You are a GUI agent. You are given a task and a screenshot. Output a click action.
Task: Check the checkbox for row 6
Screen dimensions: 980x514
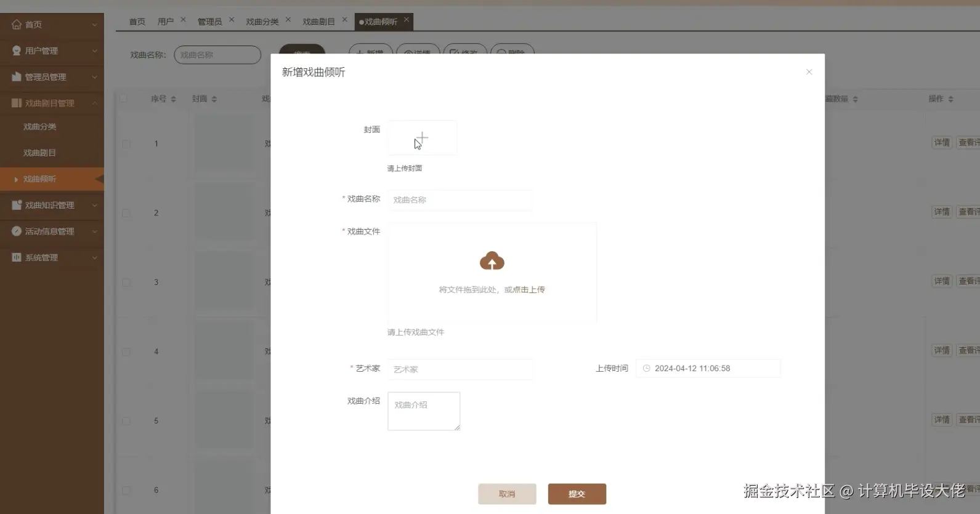click(126, 491)
